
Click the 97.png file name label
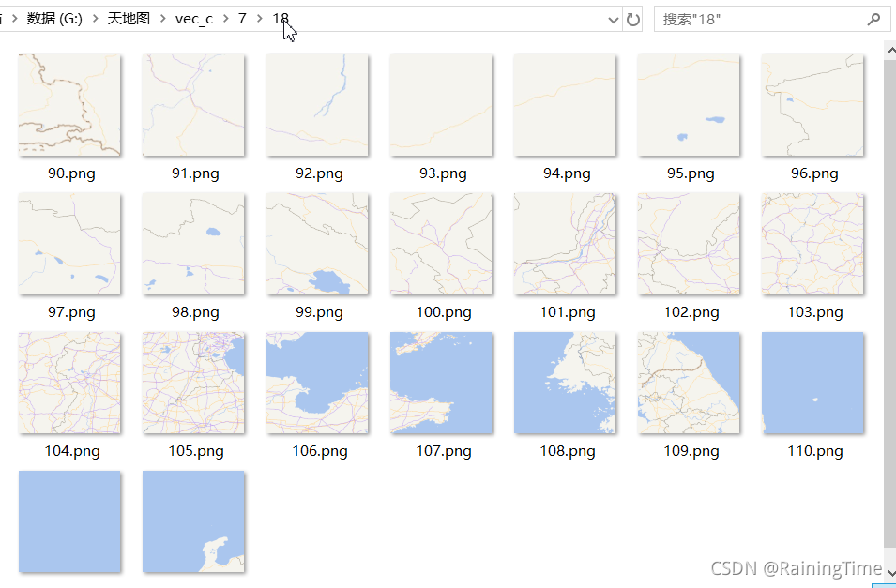71,312
